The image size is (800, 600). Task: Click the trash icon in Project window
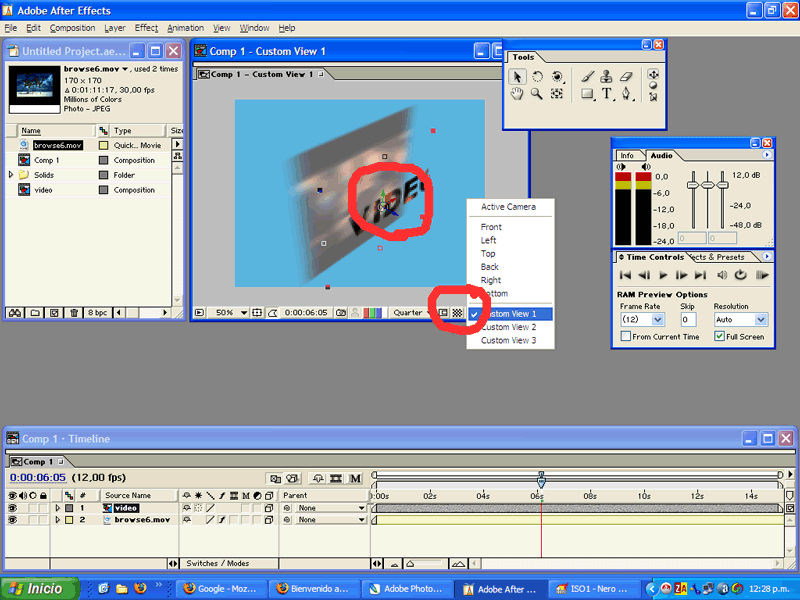tap(73, 313)
